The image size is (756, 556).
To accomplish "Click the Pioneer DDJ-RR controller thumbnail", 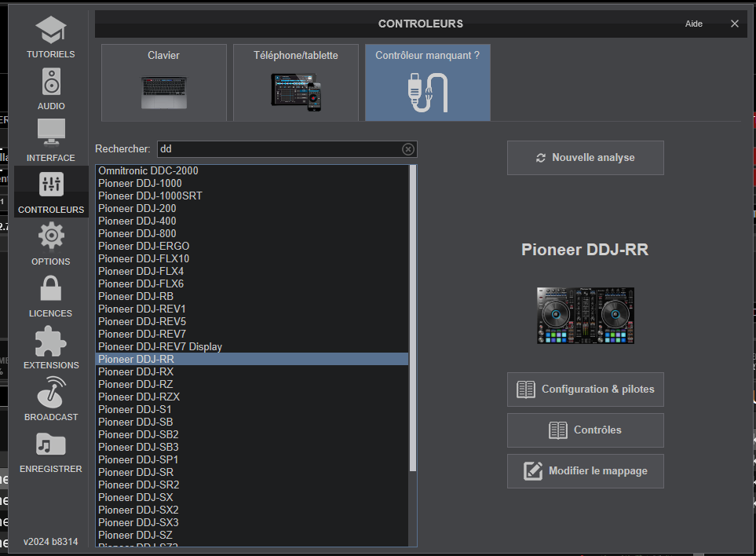I will coord(586,316).
